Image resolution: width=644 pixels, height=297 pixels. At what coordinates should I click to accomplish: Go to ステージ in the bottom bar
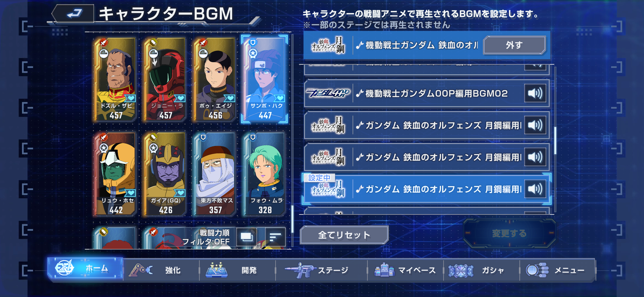[x=321, y=270]
